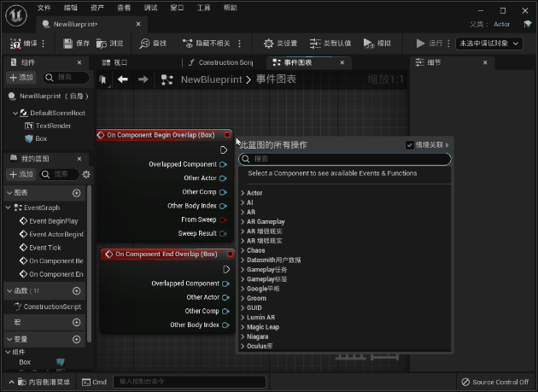Toggle the 情境关联 context sensitive checkbox

pyautogui.click(x=409, y=145)
